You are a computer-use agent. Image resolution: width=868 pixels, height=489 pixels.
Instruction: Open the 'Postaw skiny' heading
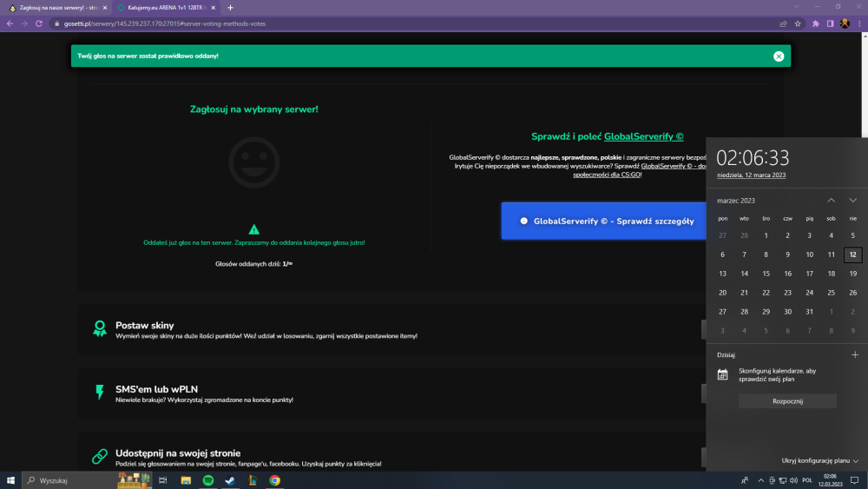[x=144, y=326]
